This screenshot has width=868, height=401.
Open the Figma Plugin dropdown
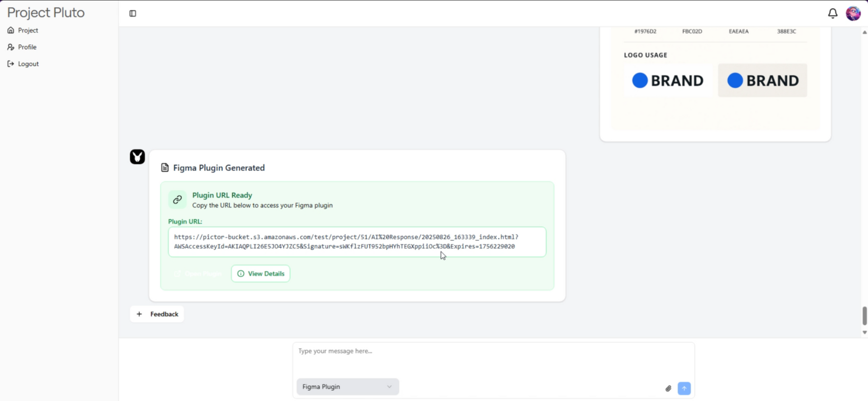click(347, 387)
